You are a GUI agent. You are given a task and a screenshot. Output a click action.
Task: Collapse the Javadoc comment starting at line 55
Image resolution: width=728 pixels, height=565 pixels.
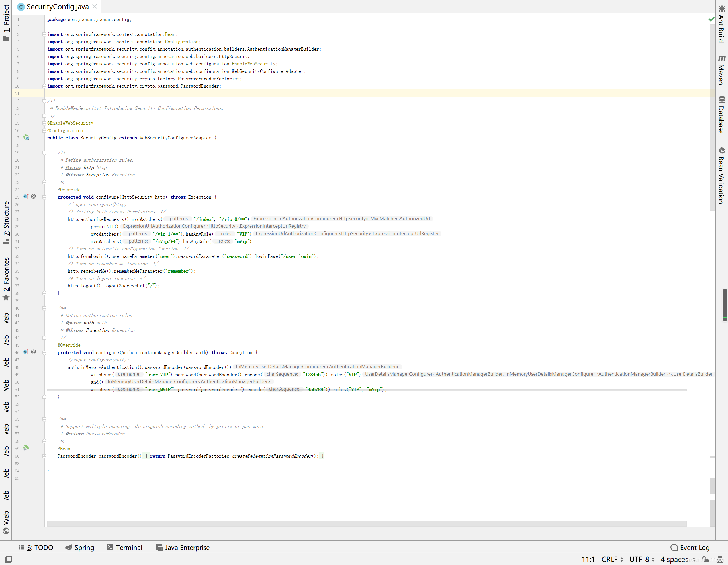[x=44, y=419]
